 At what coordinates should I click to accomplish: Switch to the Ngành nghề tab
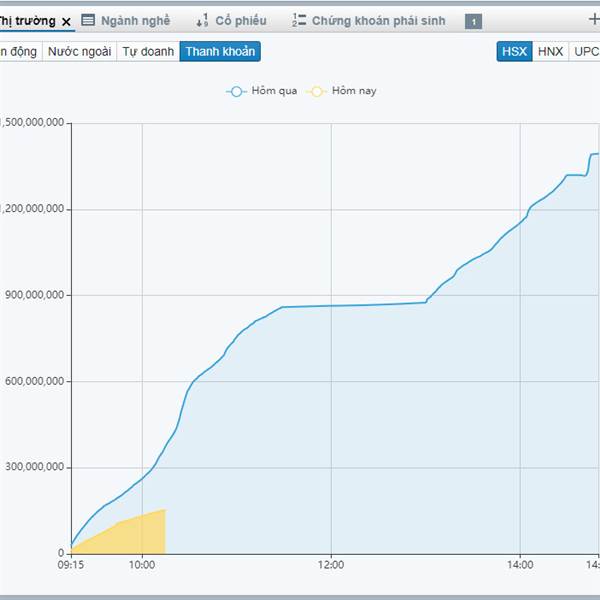point(135,21)
